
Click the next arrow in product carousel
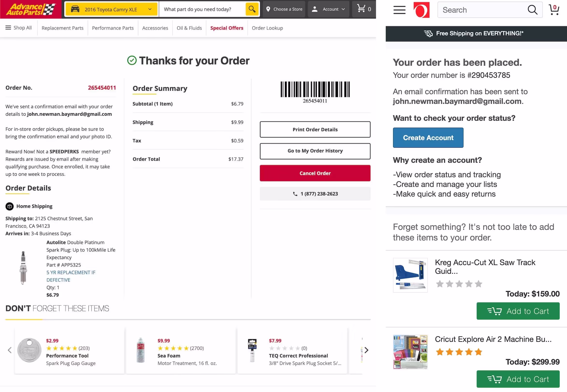[366, 350]
